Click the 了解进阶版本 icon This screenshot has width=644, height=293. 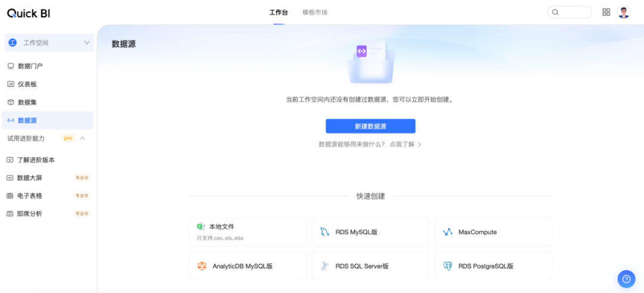pyautogui.click(x=10, y=160)
